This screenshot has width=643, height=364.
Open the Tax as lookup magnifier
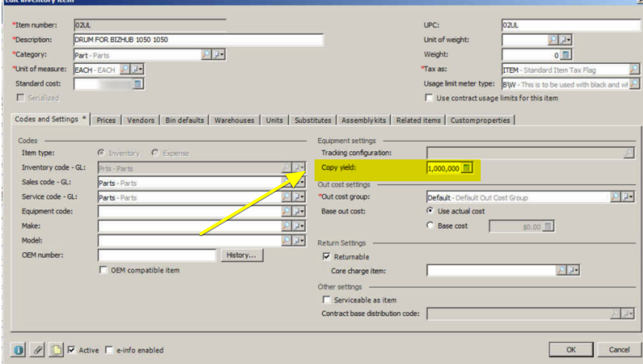coord(634,69)
